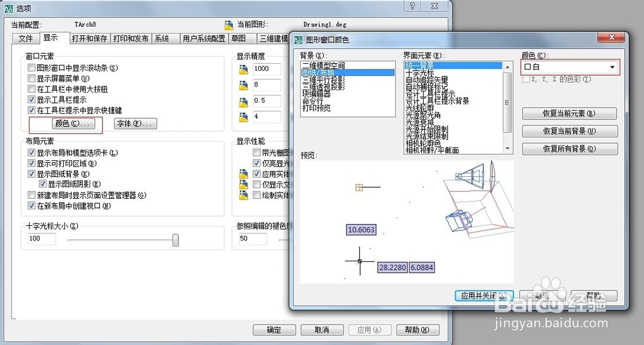Toggle 显示图纸背景 checkbox

[x=31, y=174]
